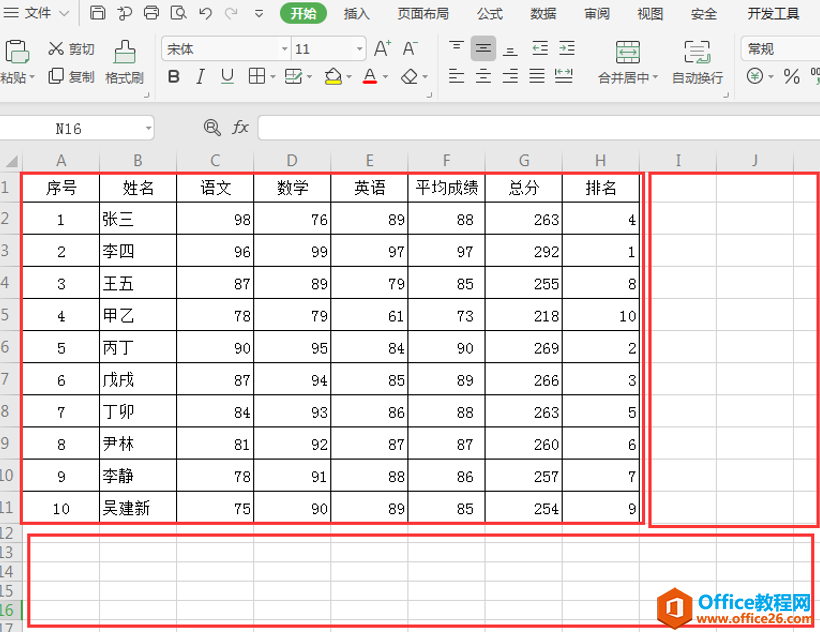Click the Save icon in quick toolbar
This screenshot has width=820, height=636.
point(98,13)
